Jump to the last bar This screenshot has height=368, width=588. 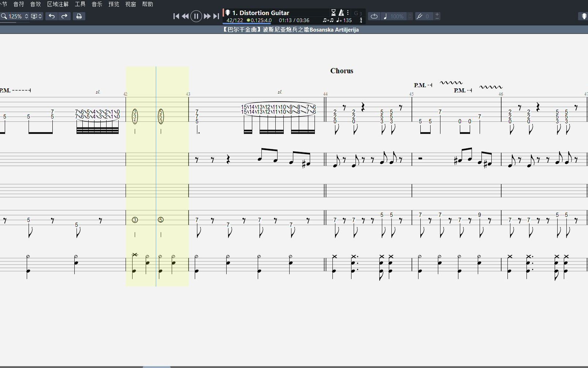pyautogui.click(x=216, y=16)
